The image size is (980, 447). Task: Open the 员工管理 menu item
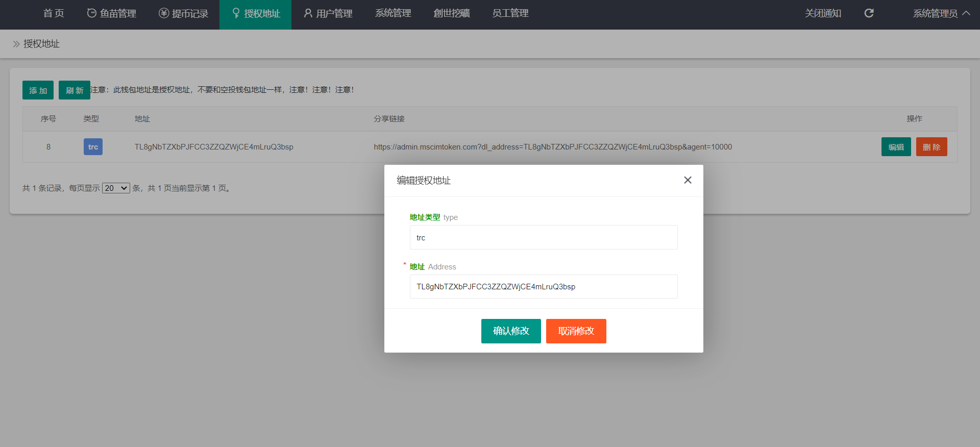tap(510, 13)
